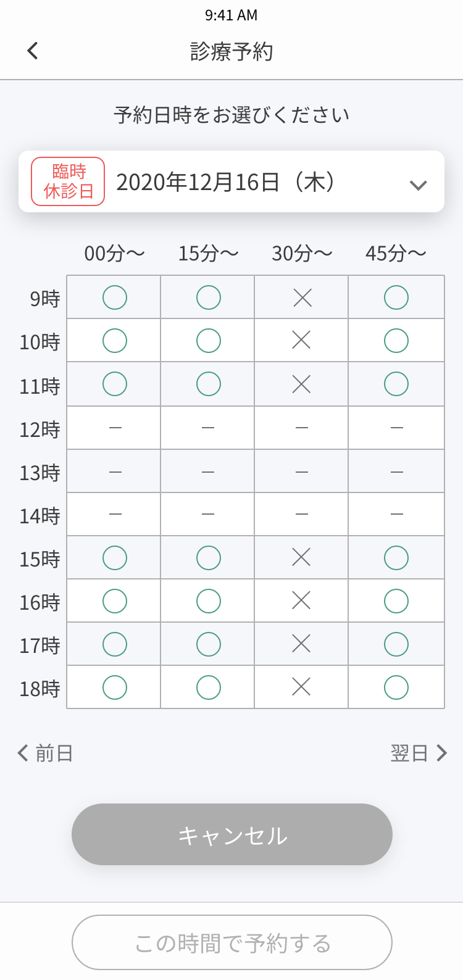Viewport: 463px width, 980px height.
Task: Pick the 16時 00分 circle slot
Action: coord(115,601)
